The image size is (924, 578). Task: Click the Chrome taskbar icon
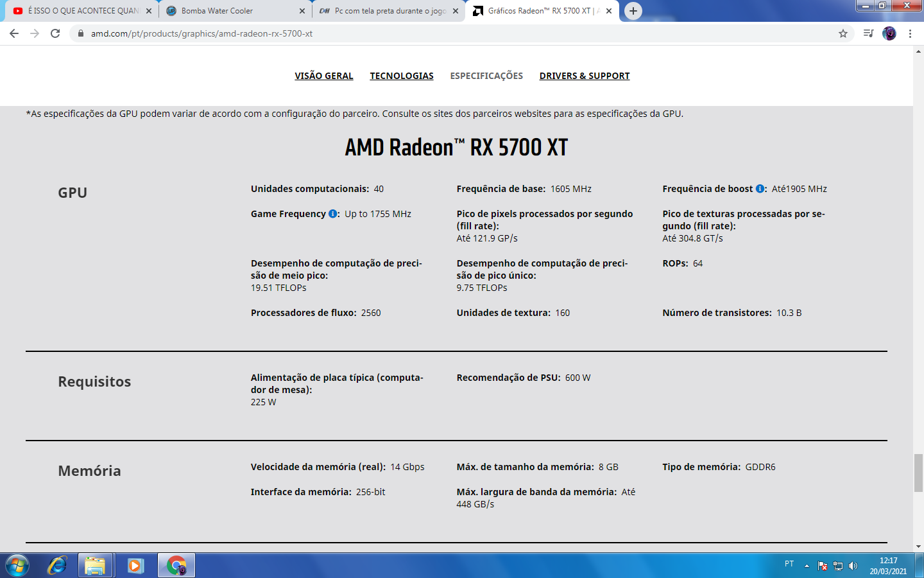coord(176,566)
